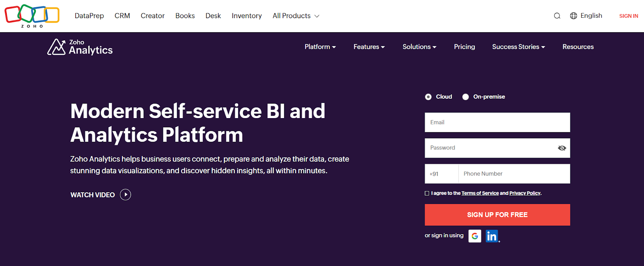Image resolution: width=644 pixels, height=266 pixels.
Task: Open the Solutions dropdown menu
Action: pyautogui.click(x=419, y=47)
